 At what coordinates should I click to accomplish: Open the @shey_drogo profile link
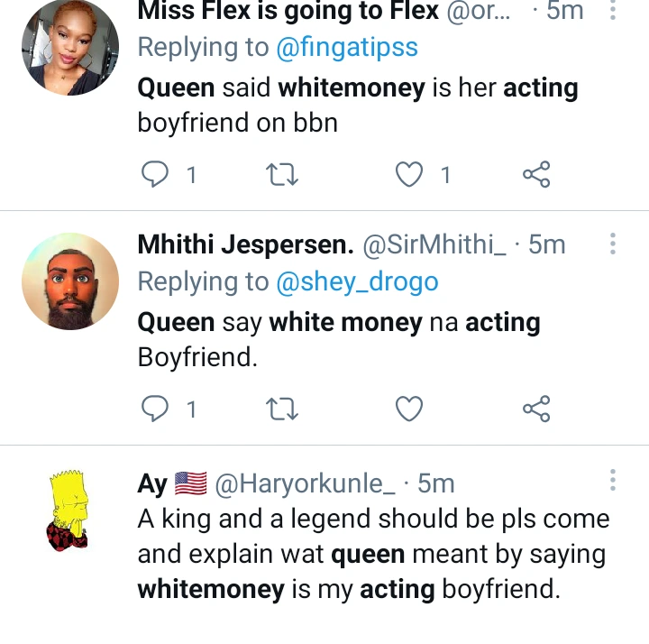tap(357, 282)
